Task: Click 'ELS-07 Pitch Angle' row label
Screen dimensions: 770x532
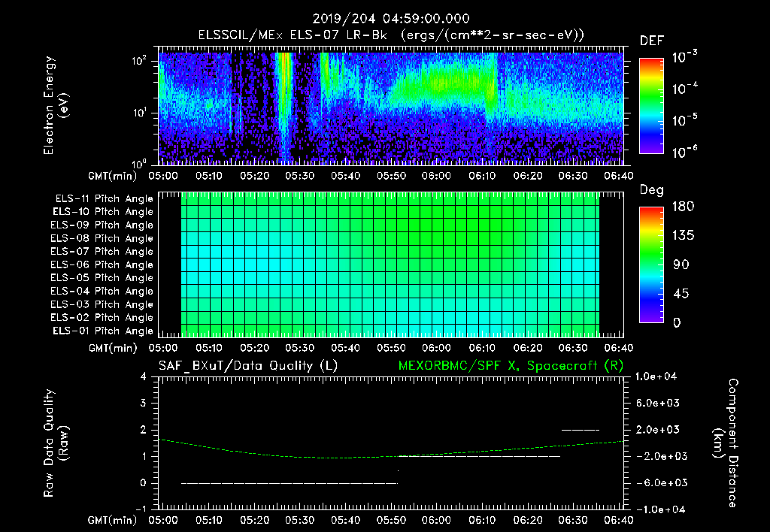Action: 102,251
